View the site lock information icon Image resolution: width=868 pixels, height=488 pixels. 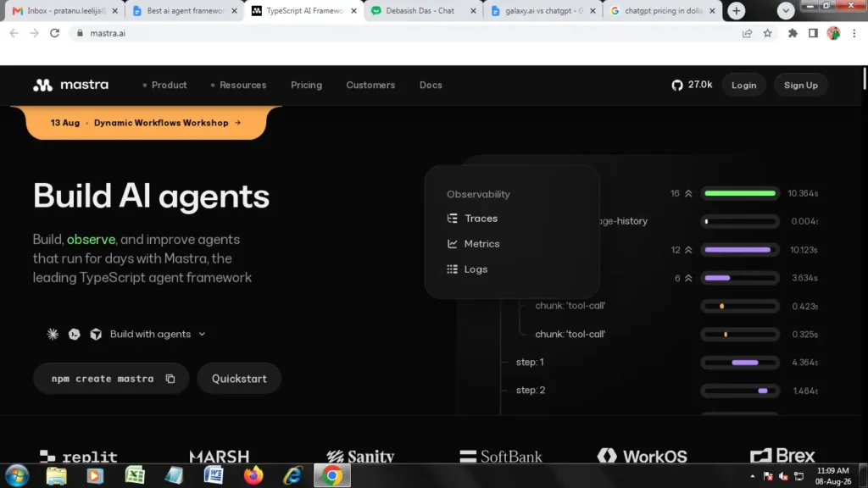coord(80,33)
